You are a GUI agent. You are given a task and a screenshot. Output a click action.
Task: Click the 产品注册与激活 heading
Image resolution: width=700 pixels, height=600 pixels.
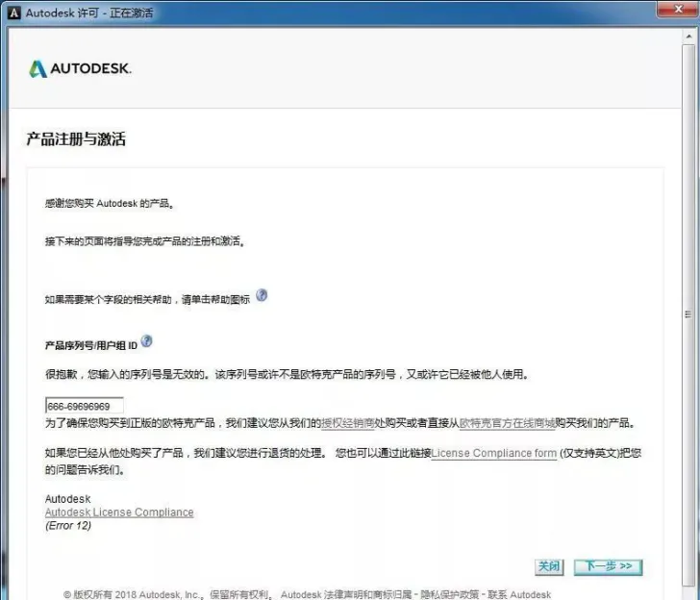76,138
